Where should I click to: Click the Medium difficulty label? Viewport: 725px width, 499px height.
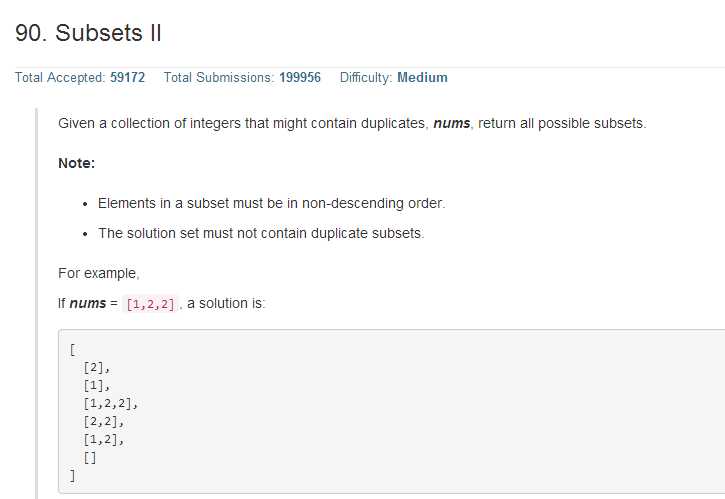tap(422, 77)
